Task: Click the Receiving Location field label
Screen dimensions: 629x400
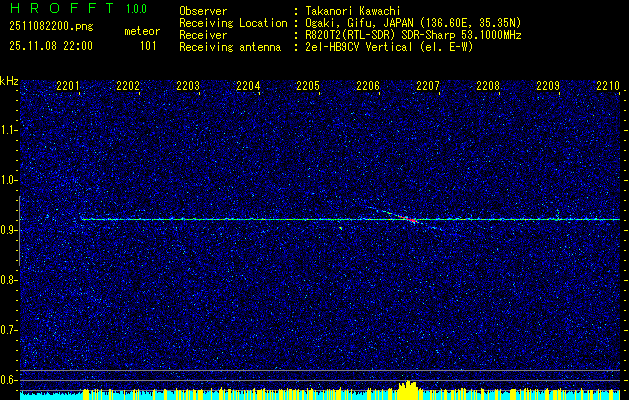Action: [x=233, y=23]
